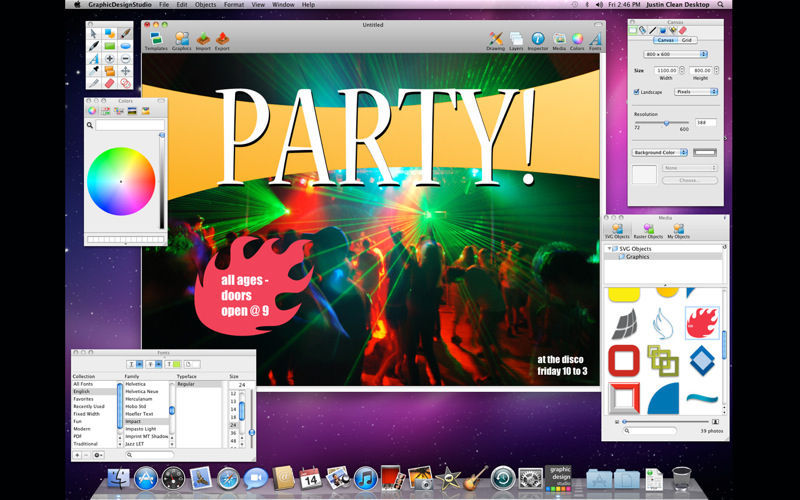800x500 pixels.
Task: Click the Export toolbar icon
Action: point(222,41)
